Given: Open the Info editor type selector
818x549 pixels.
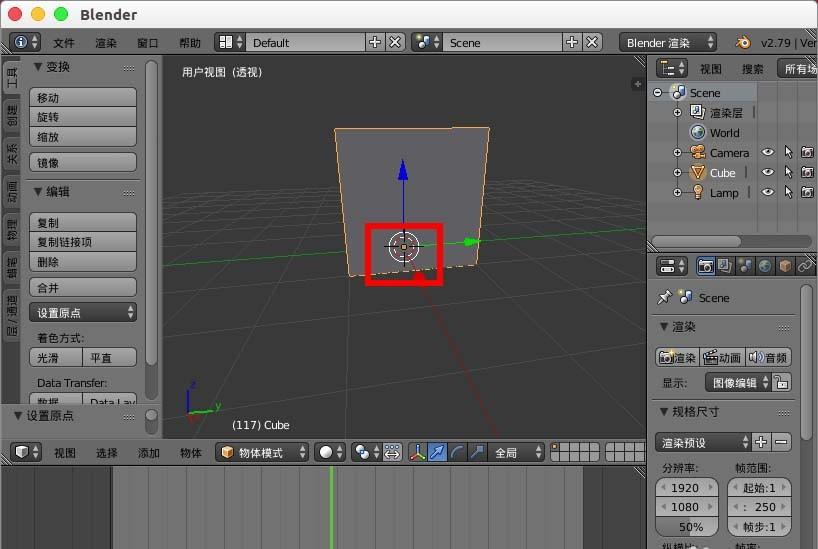Looking at the screenshot, I should point(25,42).
